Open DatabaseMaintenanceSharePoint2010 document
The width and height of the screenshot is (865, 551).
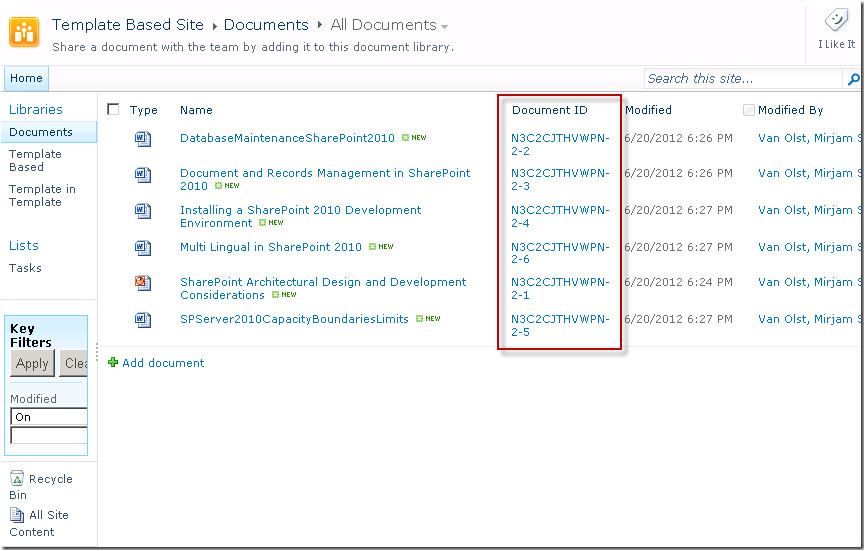click(287, 138)
